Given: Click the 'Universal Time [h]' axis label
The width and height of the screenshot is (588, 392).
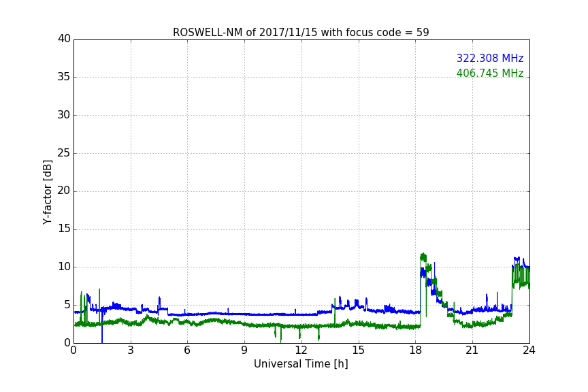Looking at the screenshot, I should (x=301, y=364).
